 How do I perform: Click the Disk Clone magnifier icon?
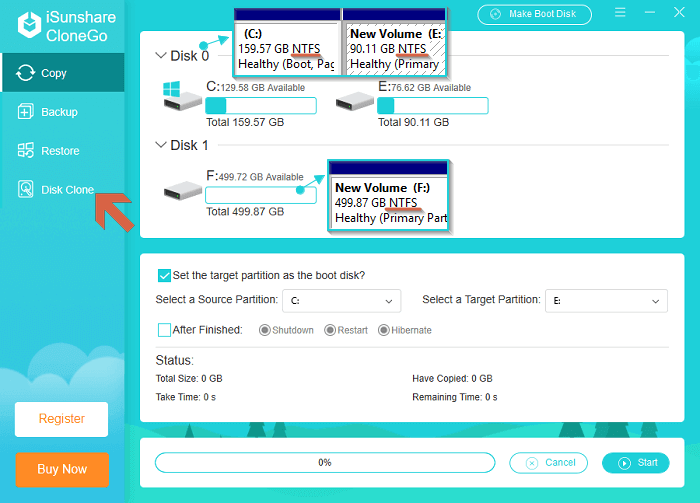[x=25, y=189]
